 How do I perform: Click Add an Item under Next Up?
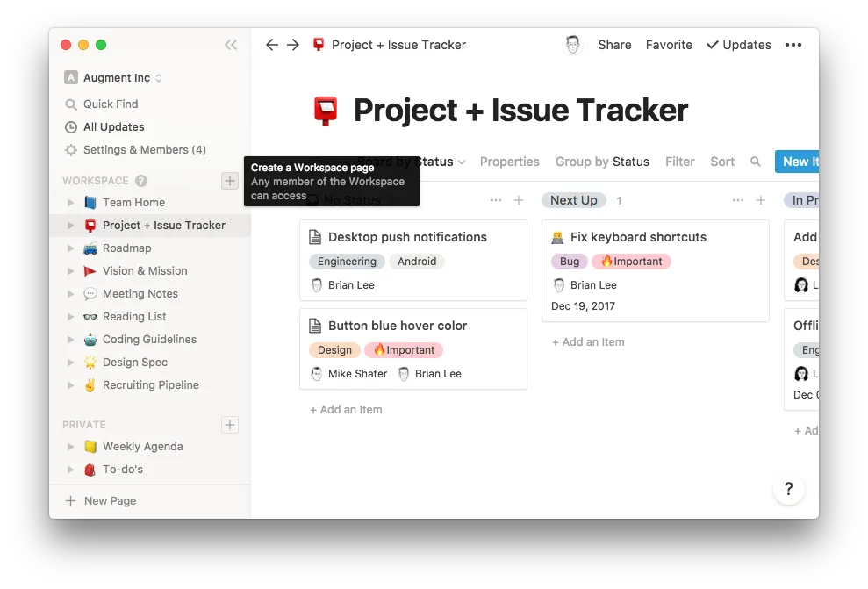tap(588, 342)
